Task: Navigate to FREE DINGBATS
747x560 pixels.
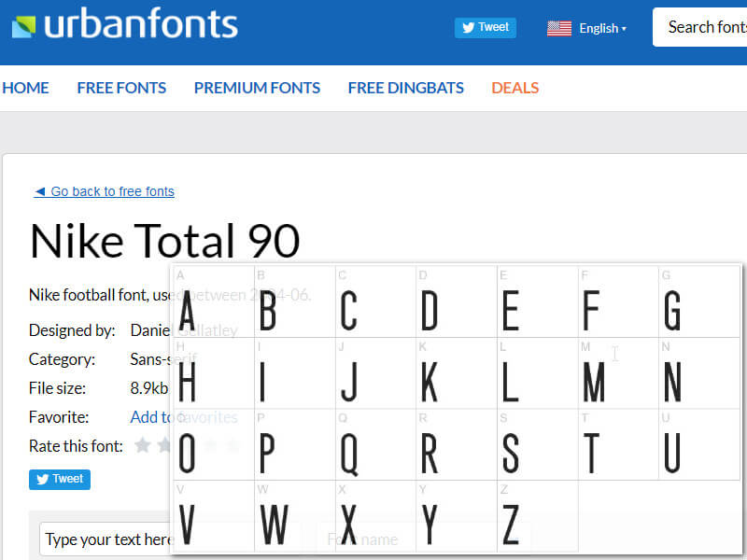Action: (x=405, y=88)
